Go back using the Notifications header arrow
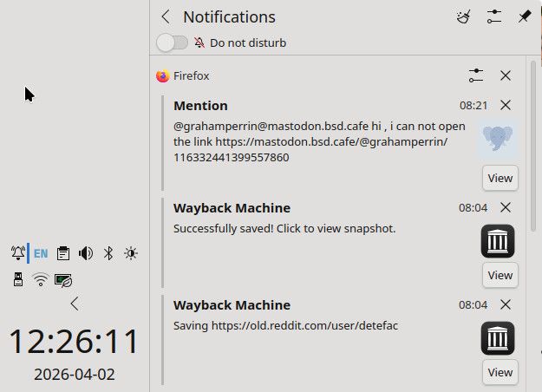 [x=166, y=16]
